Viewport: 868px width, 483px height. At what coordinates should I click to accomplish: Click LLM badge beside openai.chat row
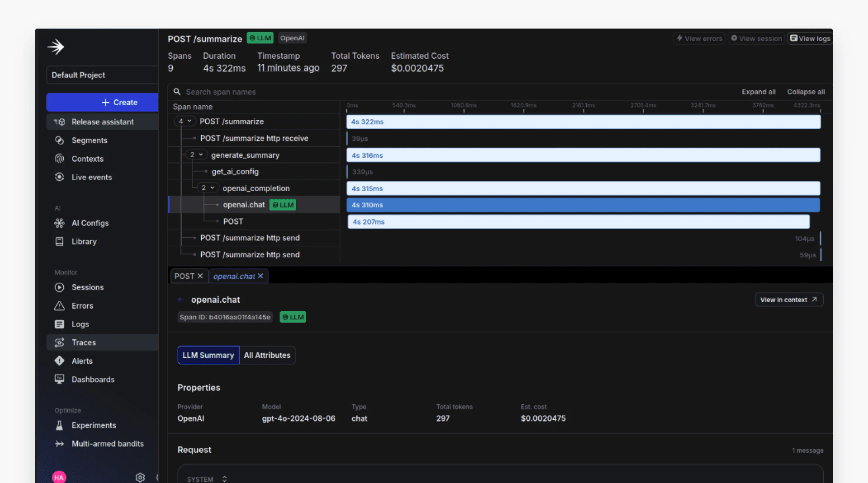click(x=283, y=205)
